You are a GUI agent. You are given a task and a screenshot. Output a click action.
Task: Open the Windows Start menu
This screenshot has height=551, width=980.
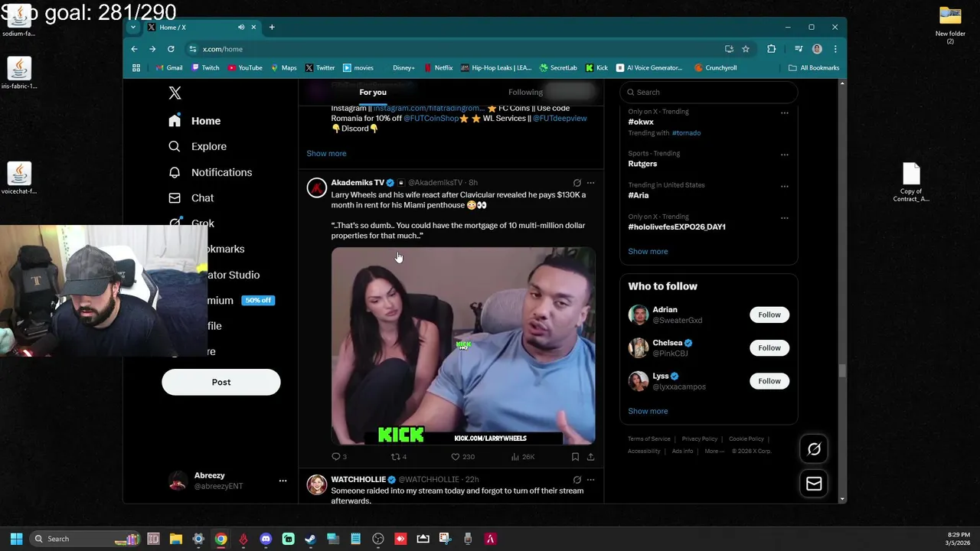(x=16, y=539)
